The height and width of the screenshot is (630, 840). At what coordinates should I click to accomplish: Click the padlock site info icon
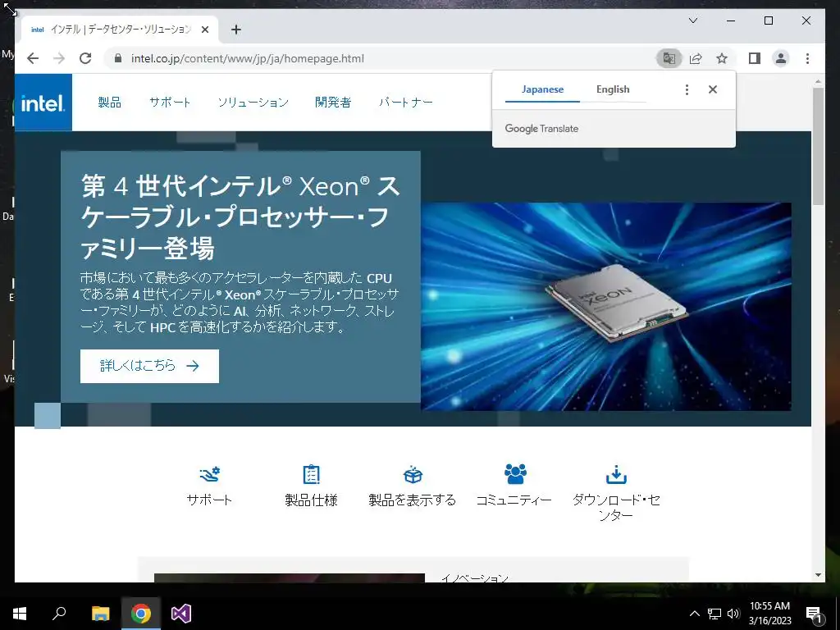pyautogui.click(x=118, y=58)
